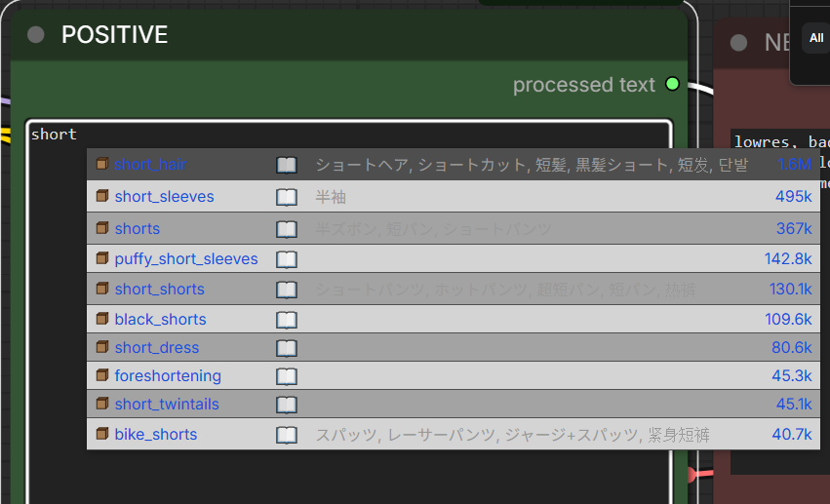Select the short_sleeves autocomplete suggestion
The height and width of the screenshot is (504, 830).
coord(454,197)
